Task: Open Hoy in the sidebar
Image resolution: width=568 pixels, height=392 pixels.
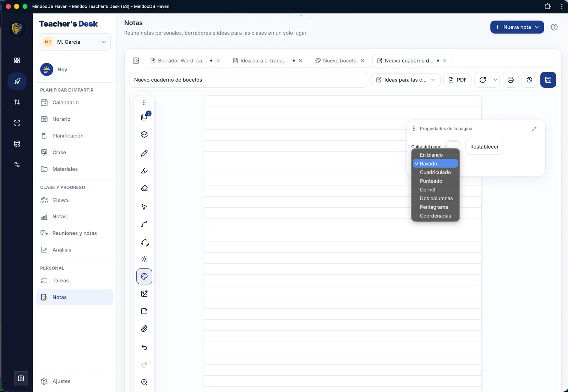Action: click(75, 70)
